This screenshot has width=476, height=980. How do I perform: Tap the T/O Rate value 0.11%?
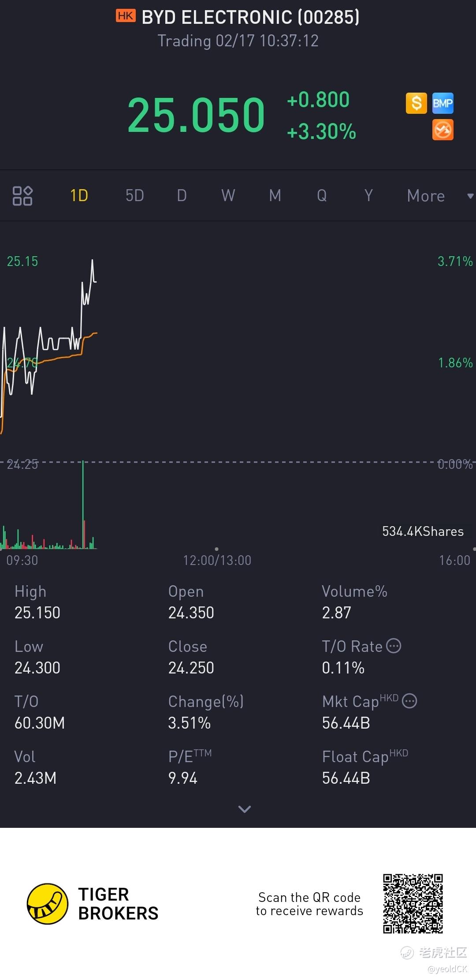tap(343, 668)
